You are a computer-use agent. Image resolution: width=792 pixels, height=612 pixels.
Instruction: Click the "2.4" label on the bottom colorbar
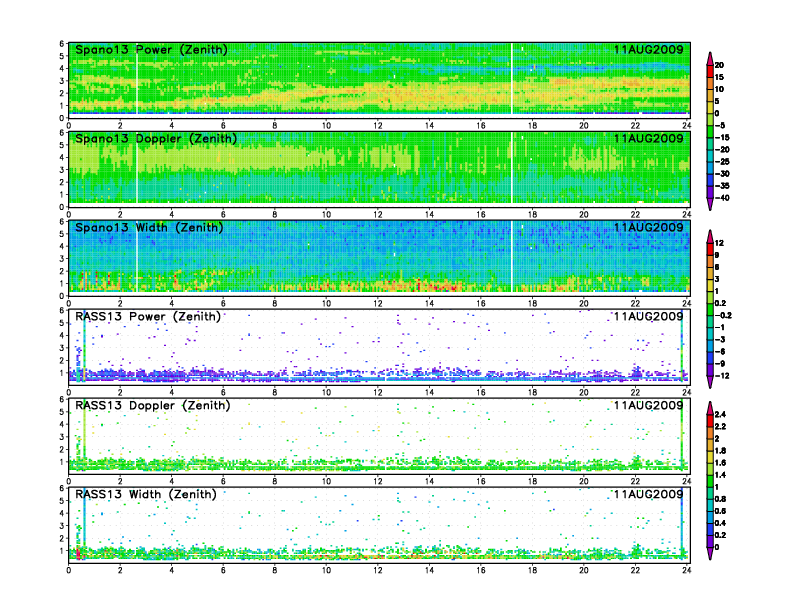click(720, 415)
